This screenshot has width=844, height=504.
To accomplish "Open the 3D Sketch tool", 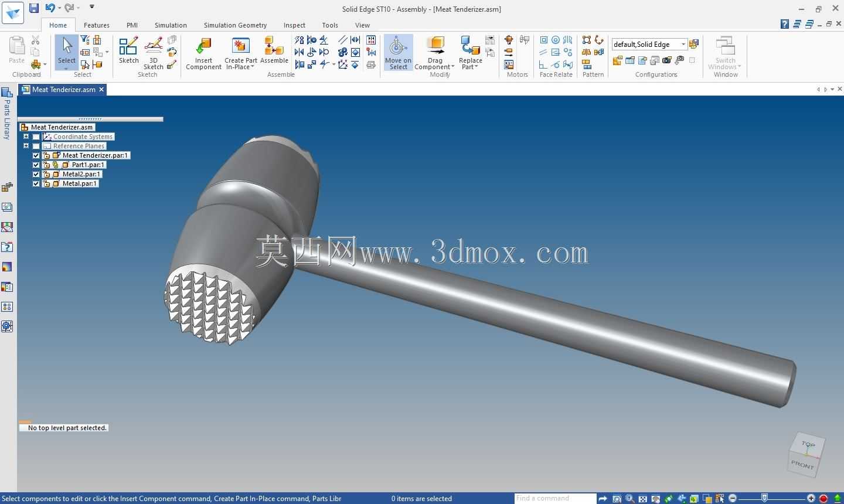I will [x=154, y=53].
